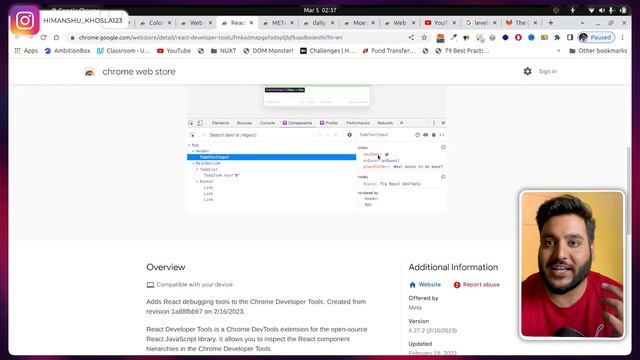Open the AmbitionBox bookmark
This screenshot has width=640, height=360.
(67, 51)
